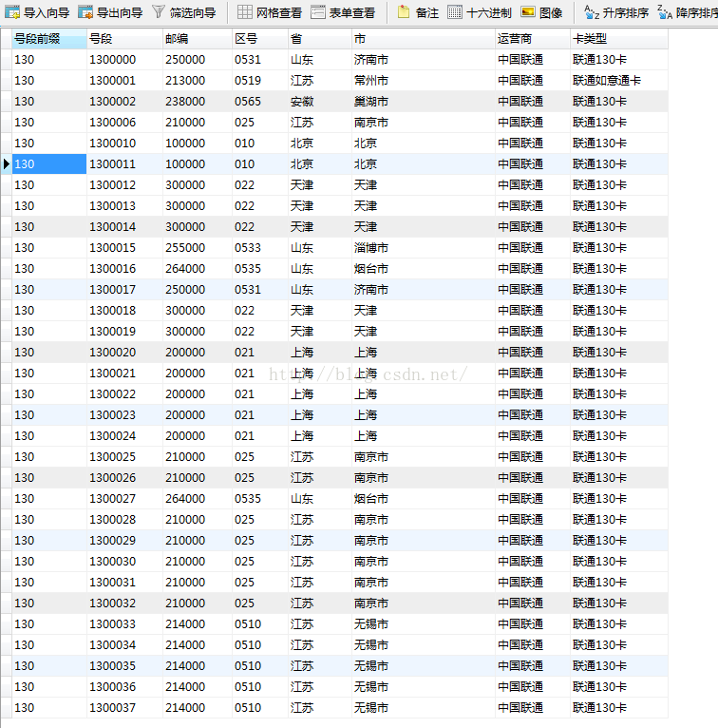Click the 号段 column header
718x728 pixels.
pyautogui.click(x=124, y=39)
